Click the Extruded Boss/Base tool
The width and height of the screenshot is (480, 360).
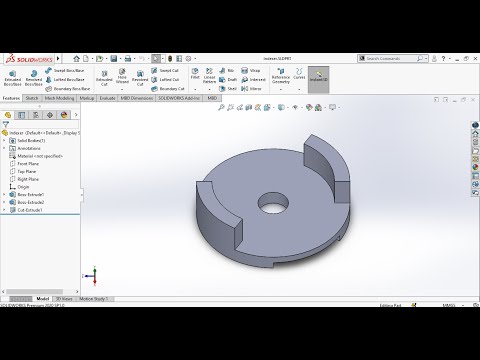pos(12,78)
